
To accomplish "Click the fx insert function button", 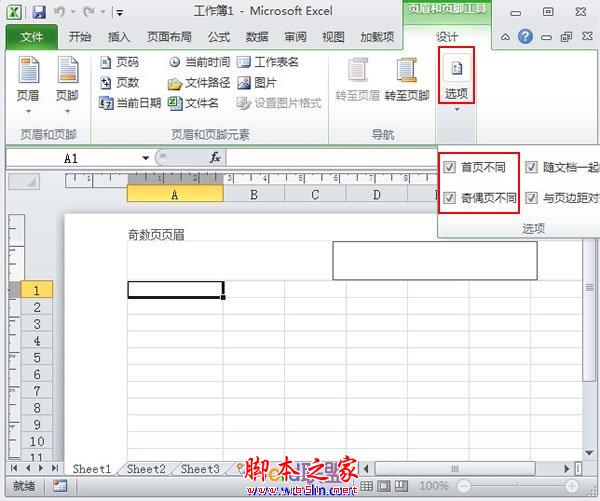I will 215,157.
